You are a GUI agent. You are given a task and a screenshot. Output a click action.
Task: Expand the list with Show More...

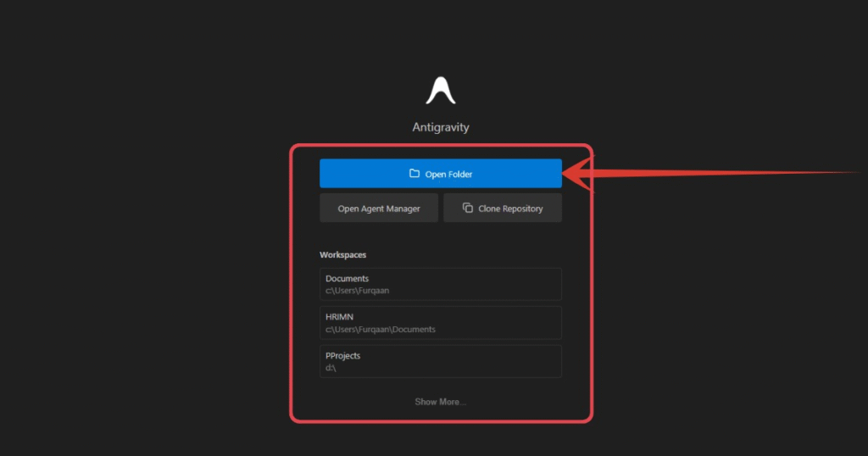pos(440,402)
